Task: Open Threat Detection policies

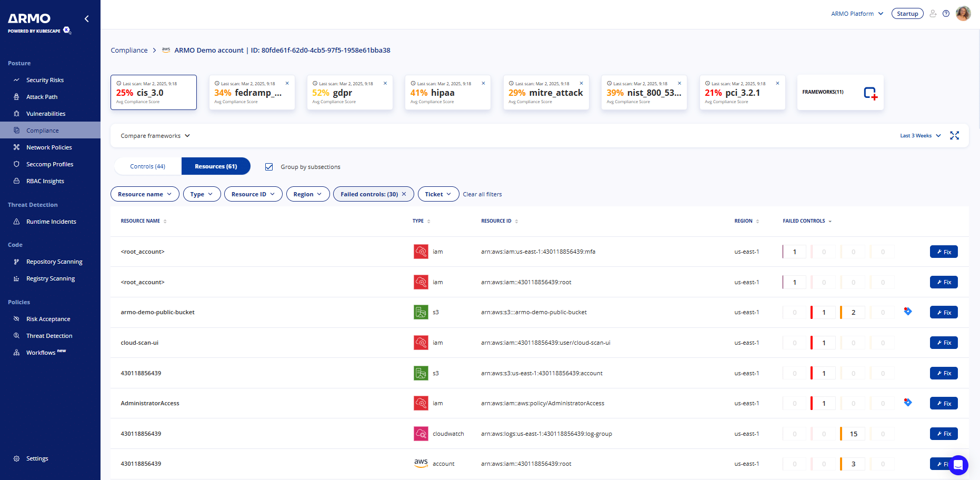Action: pyautogui.click(x=50, y=336)
